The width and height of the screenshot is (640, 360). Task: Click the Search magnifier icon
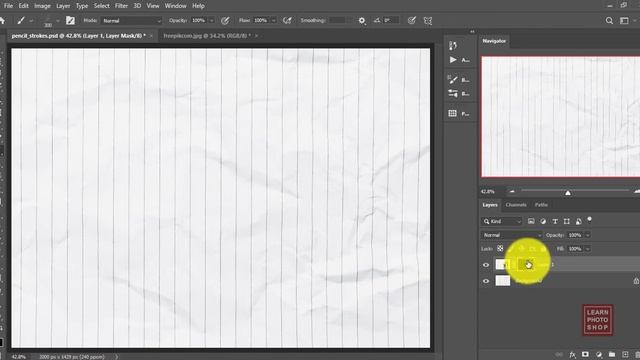click(x=609, y=20)
